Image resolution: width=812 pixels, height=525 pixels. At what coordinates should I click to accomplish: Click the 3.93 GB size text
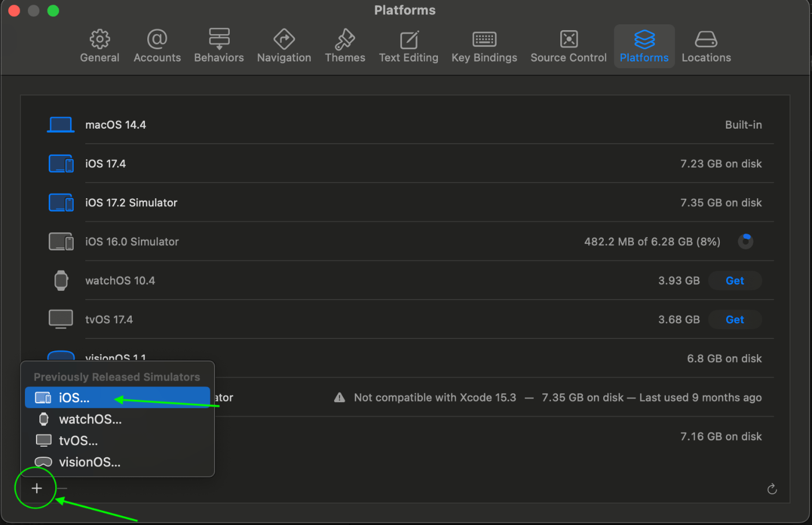pos(679,280)
